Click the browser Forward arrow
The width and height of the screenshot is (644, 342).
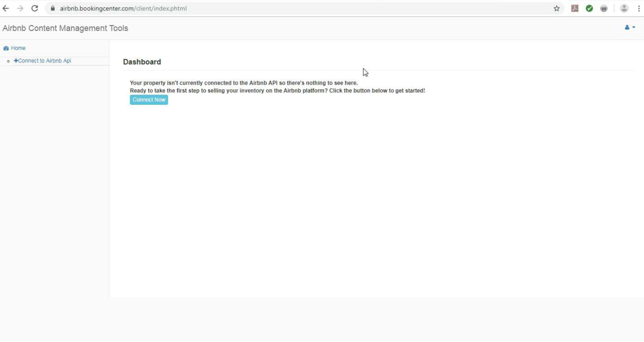tap(20, 8)
